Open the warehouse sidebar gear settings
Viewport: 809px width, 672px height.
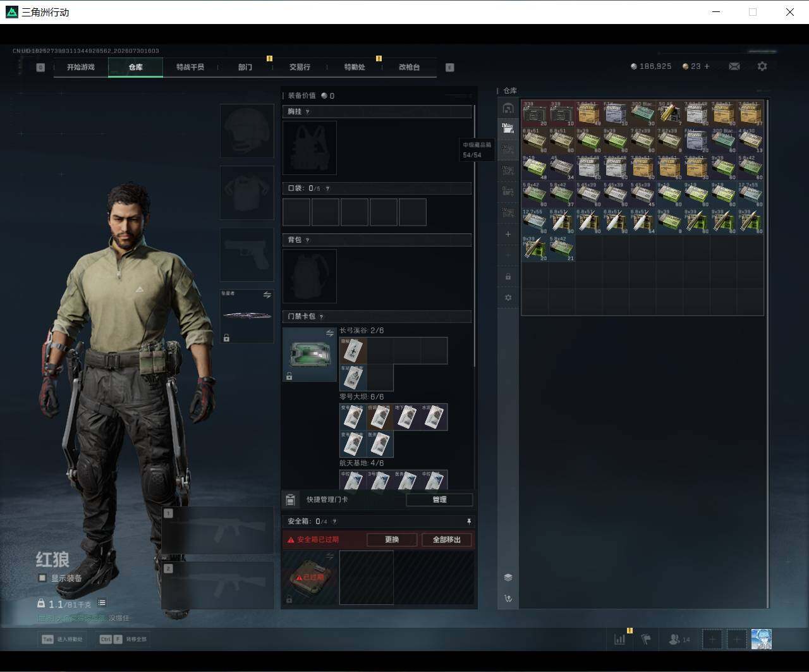click(x=508, y=298)
